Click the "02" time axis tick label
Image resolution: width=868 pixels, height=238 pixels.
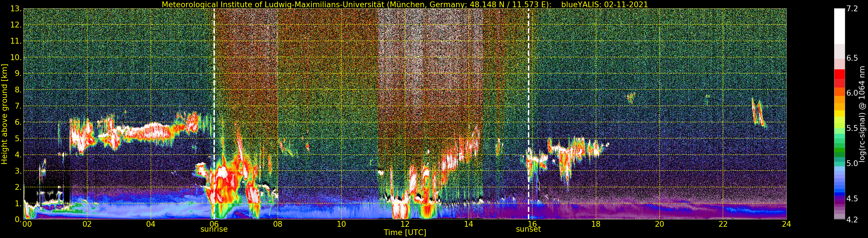point(87,224)
